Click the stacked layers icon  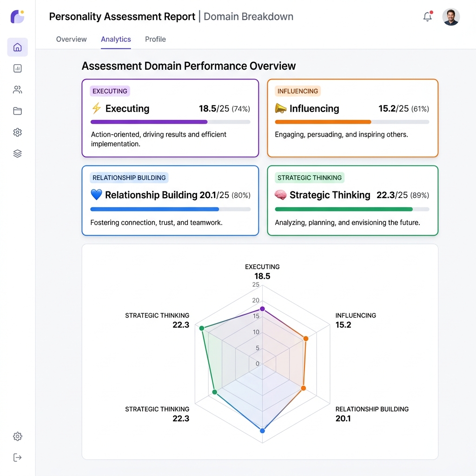point(18,154)
